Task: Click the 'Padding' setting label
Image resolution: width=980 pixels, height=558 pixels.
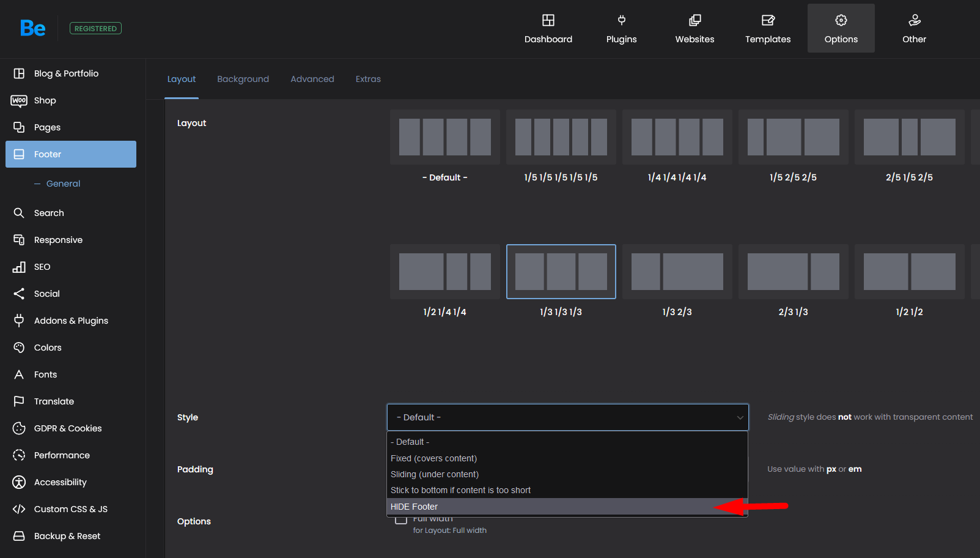Action: pyautogui.click(x=195, y=469)
